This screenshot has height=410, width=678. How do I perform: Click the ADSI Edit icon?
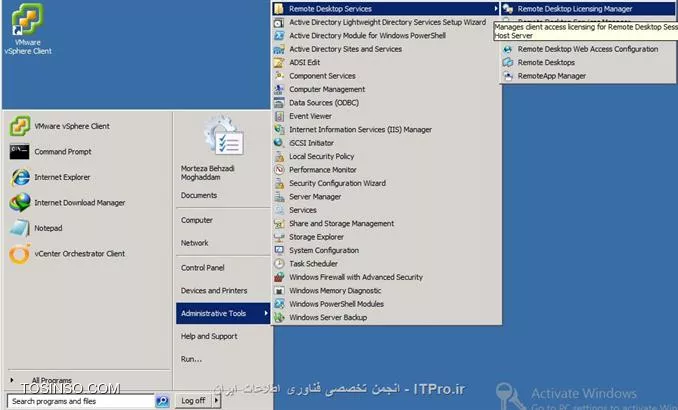[279, 62]
